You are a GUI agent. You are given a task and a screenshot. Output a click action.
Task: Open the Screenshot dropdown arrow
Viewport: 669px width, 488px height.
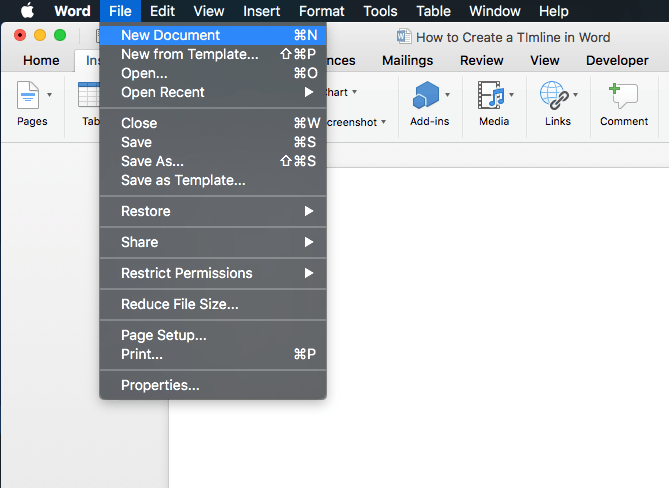(x=384, y=122)
